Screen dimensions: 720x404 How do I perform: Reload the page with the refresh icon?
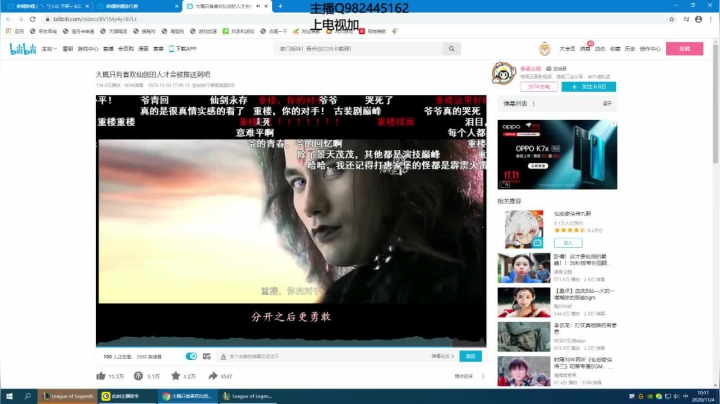[33, 19]
